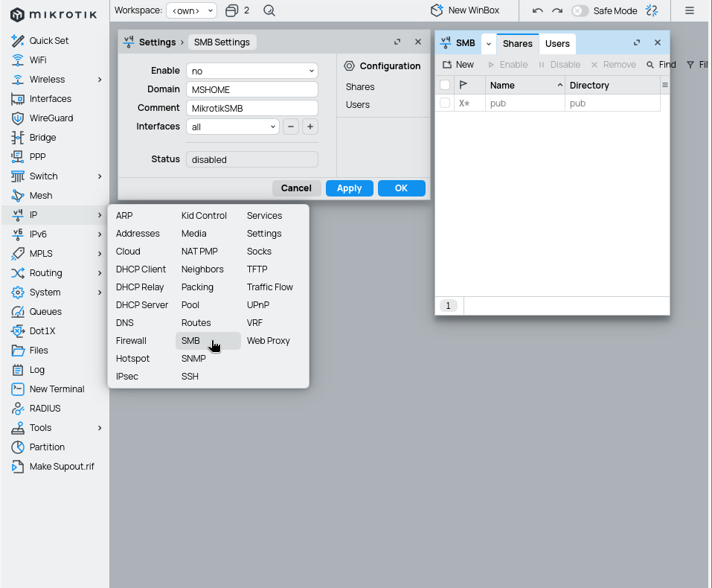Choose Firewall from the IP menu

tap(131, 341)
